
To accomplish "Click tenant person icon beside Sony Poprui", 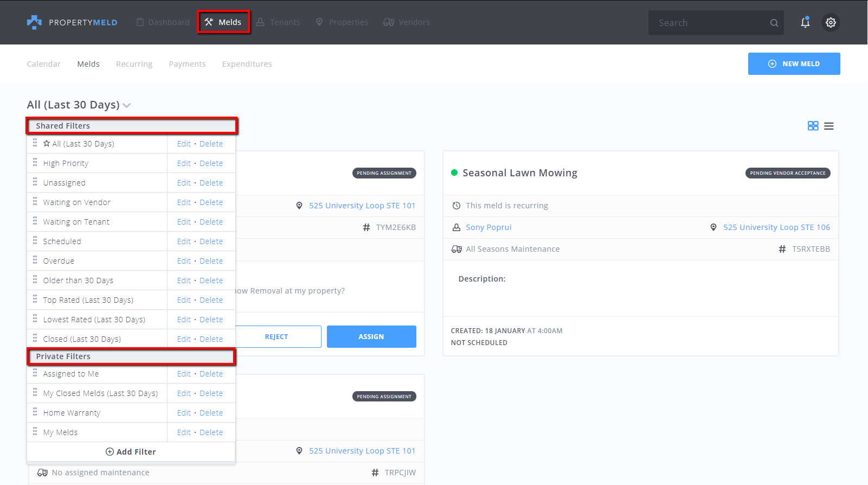I will pos(456,227).
